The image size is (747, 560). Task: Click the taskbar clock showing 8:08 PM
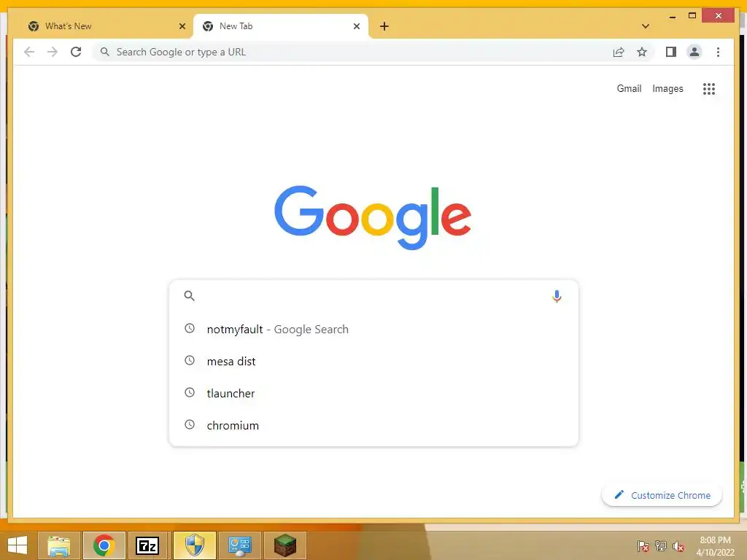(715, 545)
